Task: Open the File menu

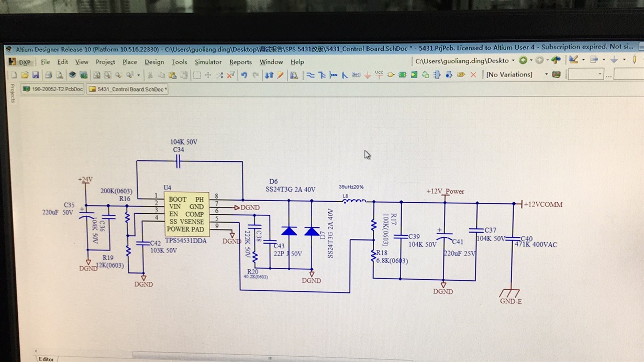Action: pos(46,62)
